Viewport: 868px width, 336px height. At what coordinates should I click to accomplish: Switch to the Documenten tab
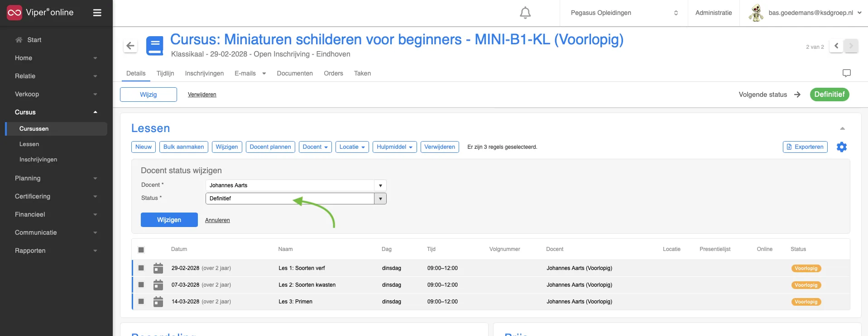coord(295,73)
